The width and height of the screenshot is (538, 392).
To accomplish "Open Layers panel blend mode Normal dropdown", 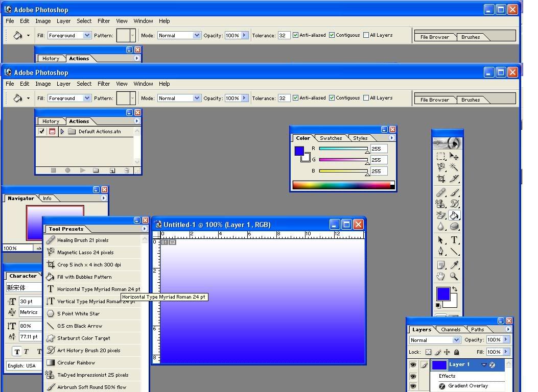I will 456,340.
